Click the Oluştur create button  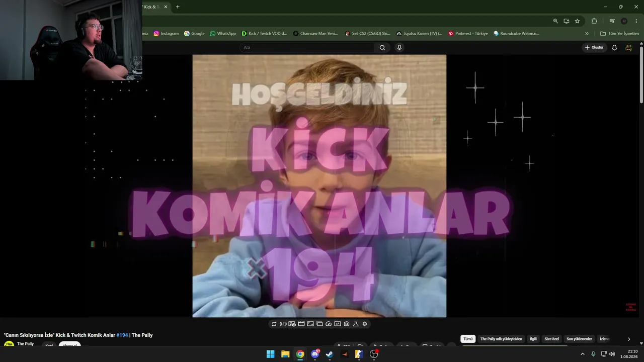594,47
